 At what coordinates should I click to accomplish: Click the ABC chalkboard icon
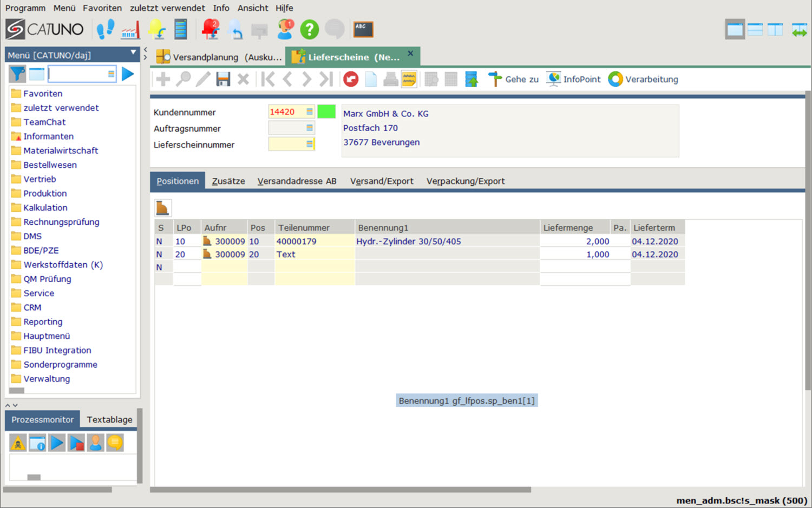(x=363, y=29)
